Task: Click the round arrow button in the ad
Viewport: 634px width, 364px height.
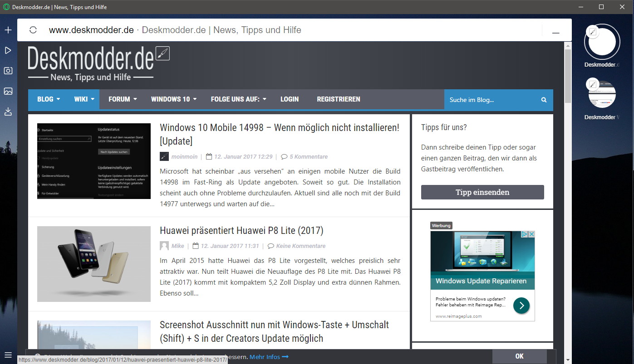Action: point(521,306)
